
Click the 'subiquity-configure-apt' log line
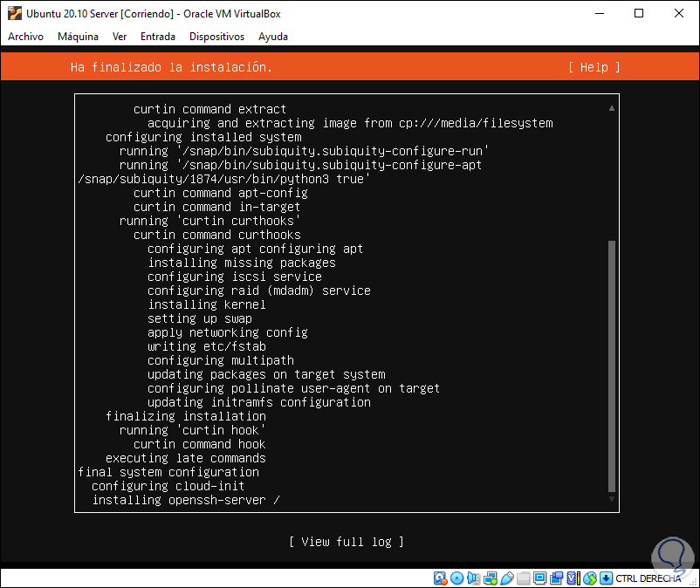300,165
